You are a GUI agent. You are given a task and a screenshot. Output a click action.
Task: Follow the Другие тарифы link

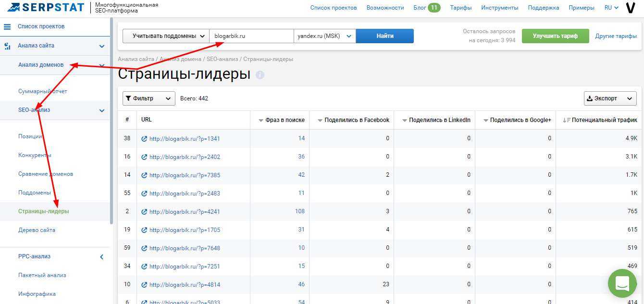coord(616,36)
